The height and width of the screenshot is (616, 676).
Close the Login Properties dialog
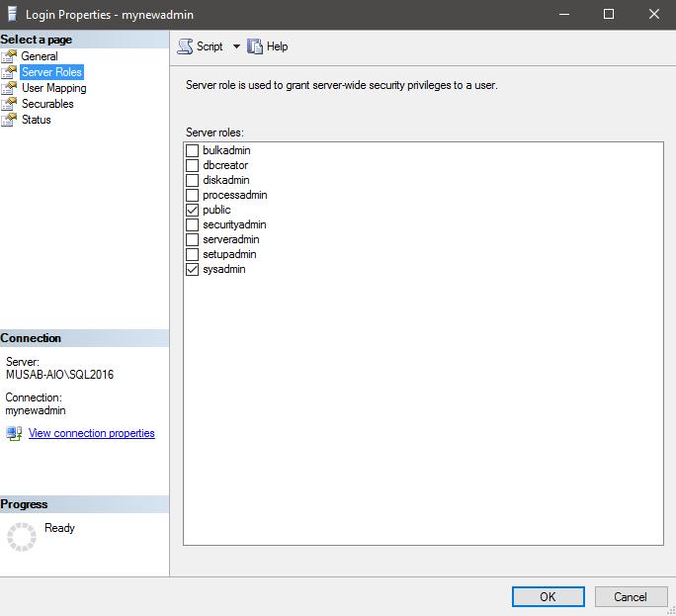pyautogui.click(x=653, y=14)
